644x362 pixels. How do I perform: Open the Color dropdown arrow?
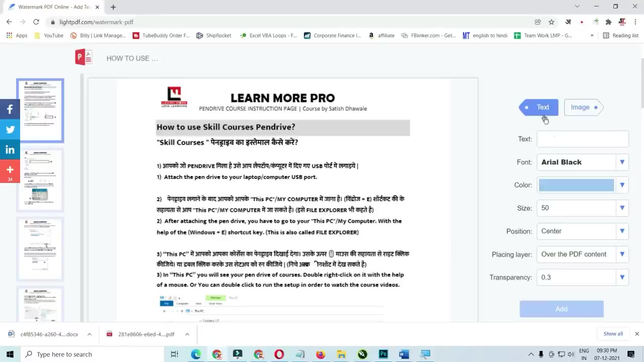tap(622, 185)
